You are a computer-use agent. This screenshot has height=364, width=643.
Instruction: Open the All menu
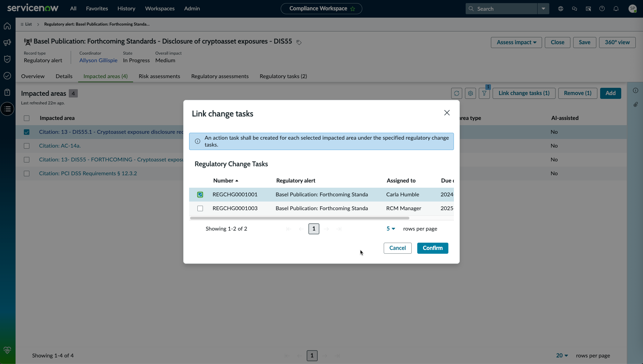click(x=73, y=9)
